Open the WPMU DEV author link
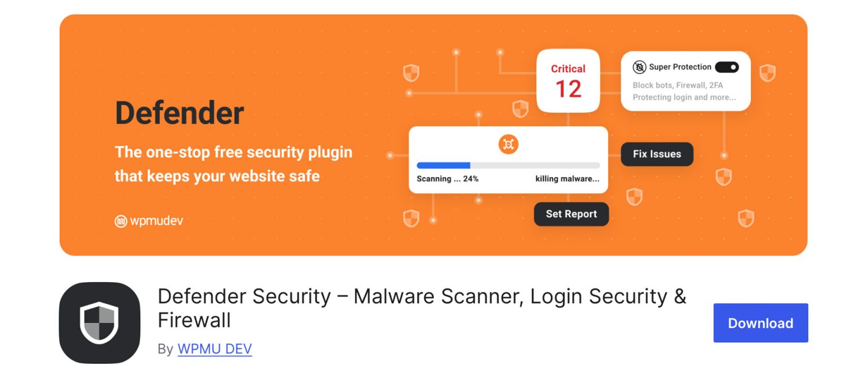 coord(215,349)
